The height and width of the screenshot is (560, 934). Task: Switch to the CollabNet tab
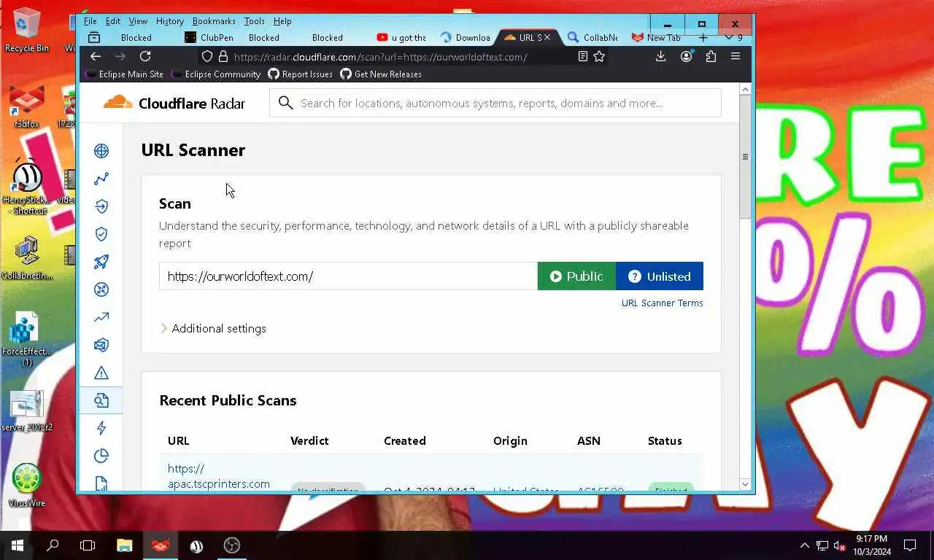(593, 37)
